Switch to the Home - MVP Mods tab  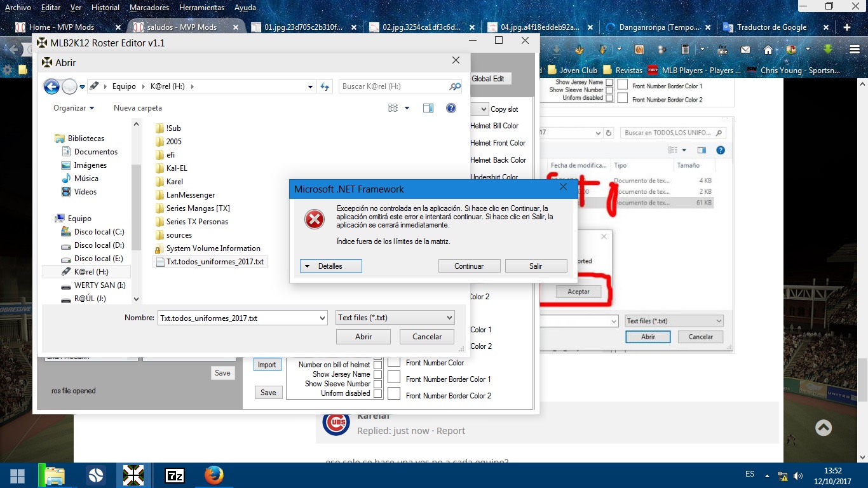tap(68, 27)
